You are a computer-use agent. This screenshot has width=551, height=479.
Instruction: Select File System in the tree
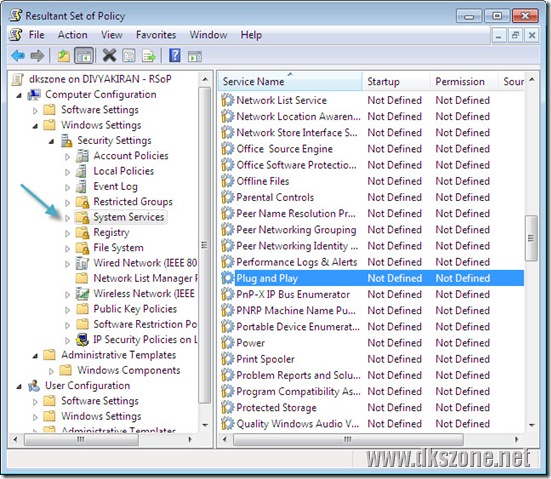(118, 248)
